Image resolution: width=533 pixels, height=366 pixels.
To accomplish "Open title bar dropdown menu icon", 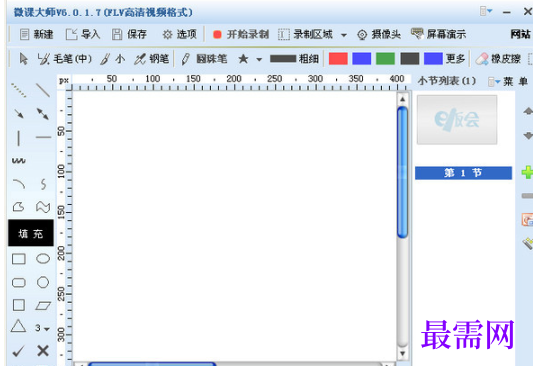I will pyautogui.click(x=486, y=11).
